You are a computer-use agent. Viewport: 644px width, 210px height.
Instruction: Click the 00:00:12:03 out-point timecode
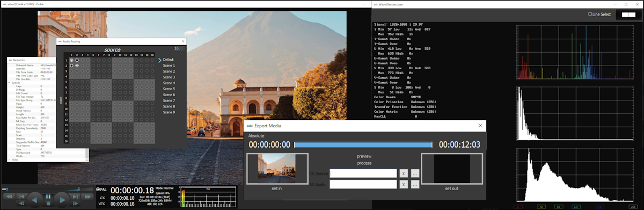pyautogui.click(x=459, y=144)
